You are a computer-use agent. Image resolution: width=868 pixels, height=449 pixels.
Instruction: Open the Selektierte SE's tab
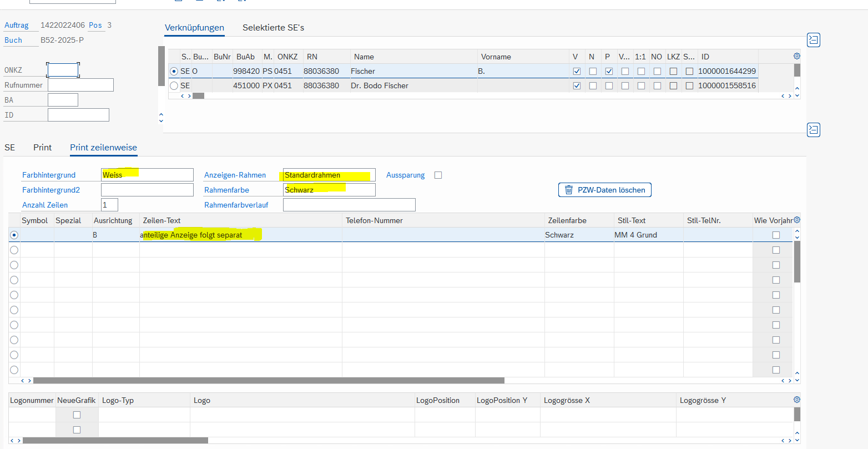click(x=274, y=27)
